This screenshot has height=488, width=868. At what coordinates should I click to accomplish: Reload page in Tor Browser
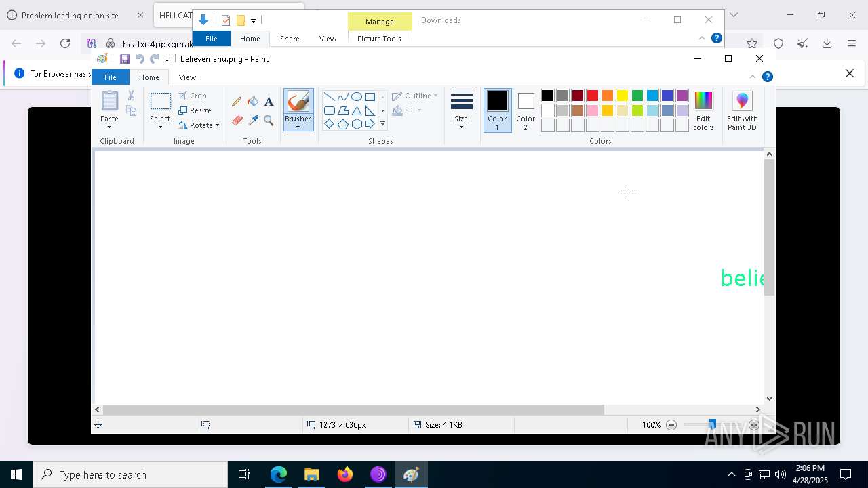[x=65, y=43]
